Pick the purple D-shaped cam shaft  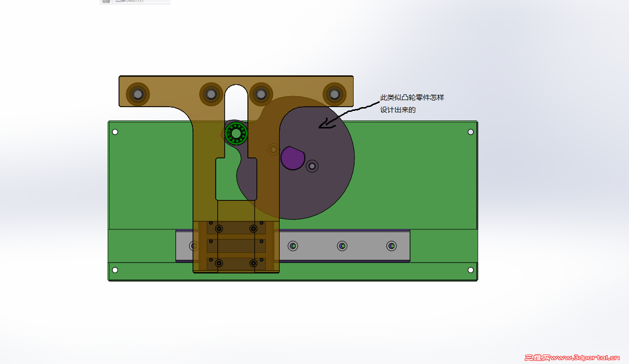[292, 158]
